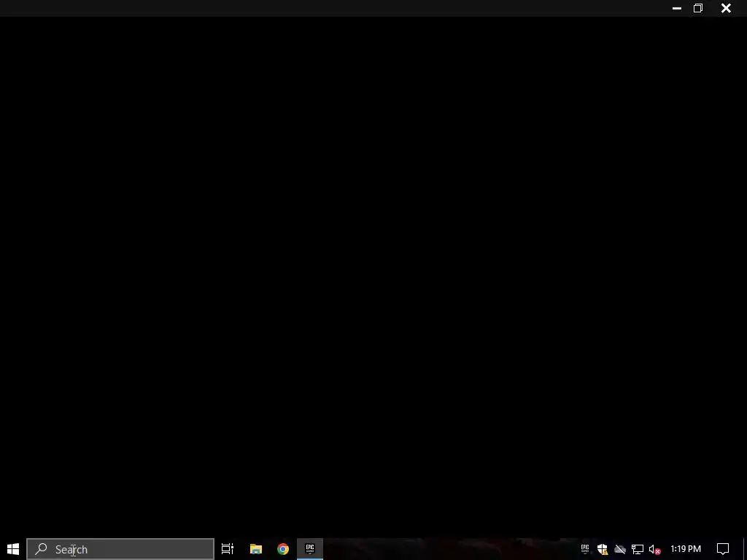
Task: Open the Action Center notifications icon
Action: click(x=723, y=549)
